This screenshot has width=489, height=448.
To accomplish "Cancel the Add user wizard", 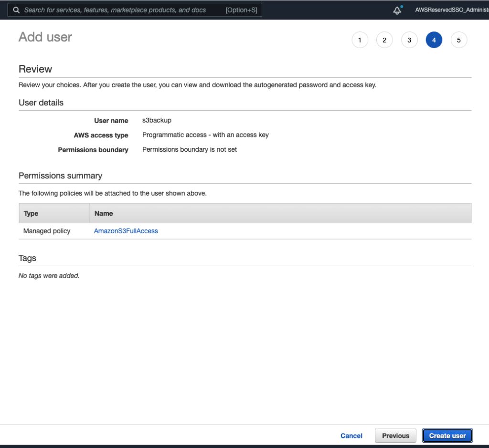I will tap(351, 436).
